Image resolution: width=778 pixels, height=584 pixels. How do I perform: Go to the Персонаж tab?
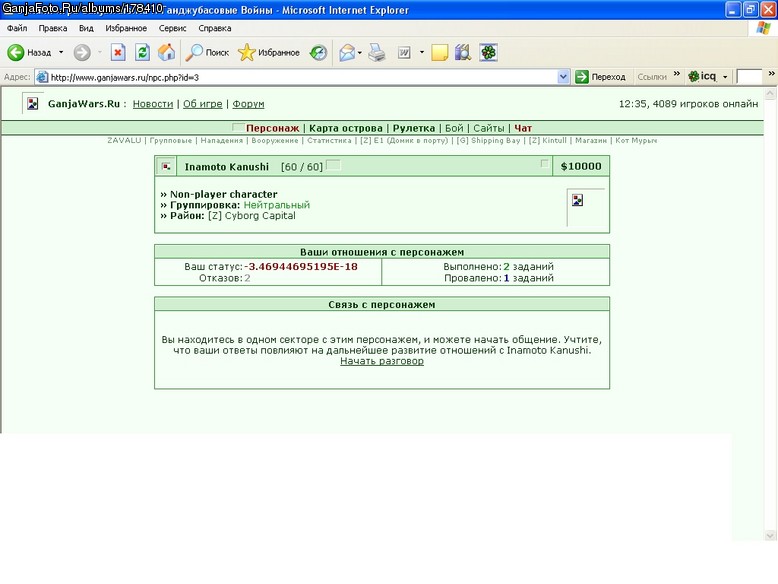pos(272,128)
